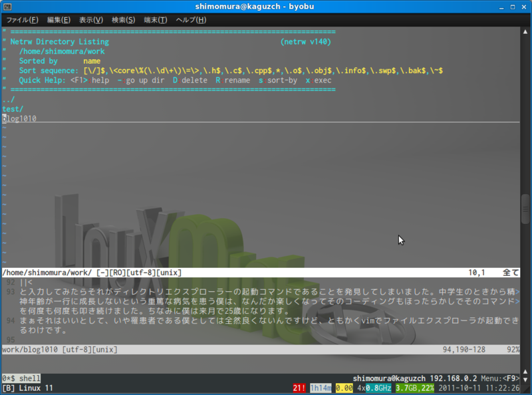Image resolution: width=532 pixels, height=395 pixels.
Task: Click the s:sort-by quick help hint
Action: 277,80
